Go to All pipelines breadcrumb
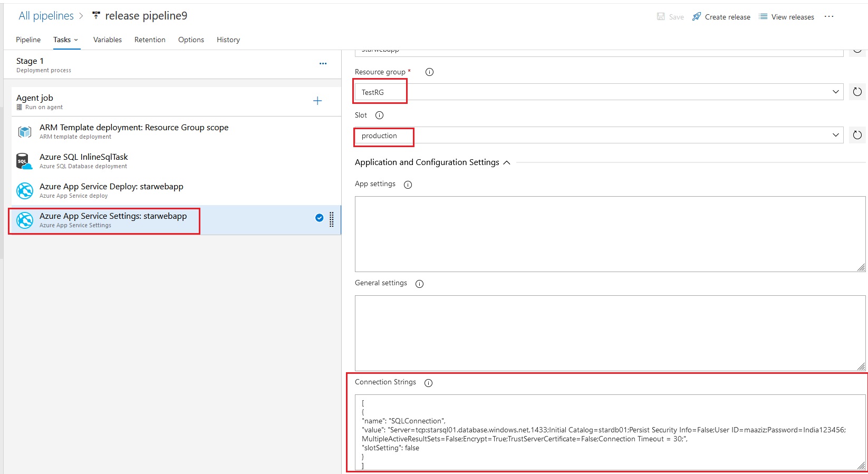The height and width of the screenshot is (474, 868). [x=46, y=16]
